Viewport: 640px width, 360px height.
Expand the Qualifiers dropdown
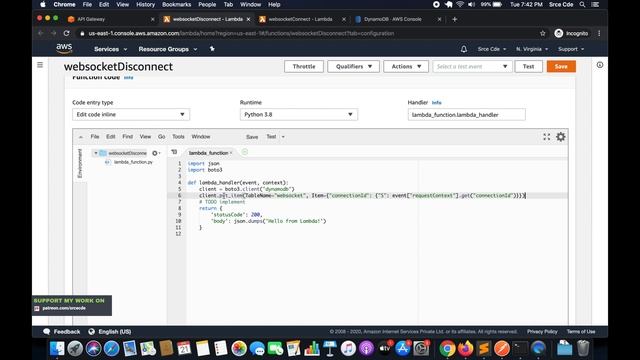click(x=353, y=67)
